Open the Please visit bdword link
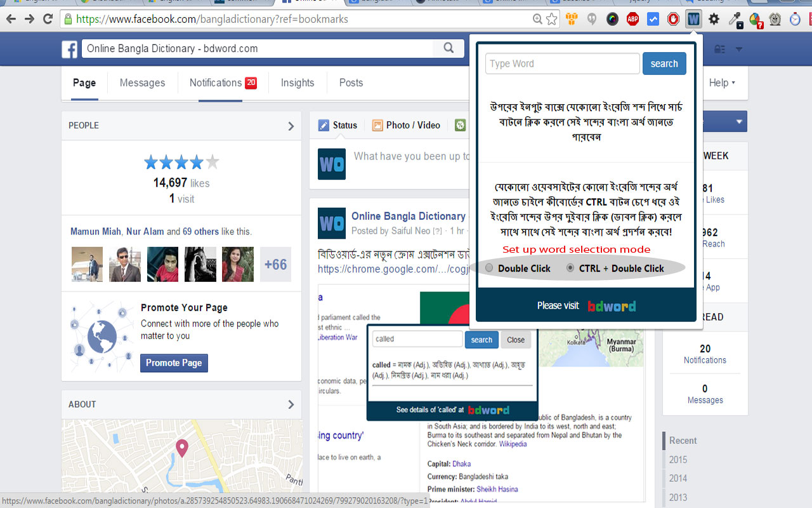The image size is (812, 508). [586, 306]
